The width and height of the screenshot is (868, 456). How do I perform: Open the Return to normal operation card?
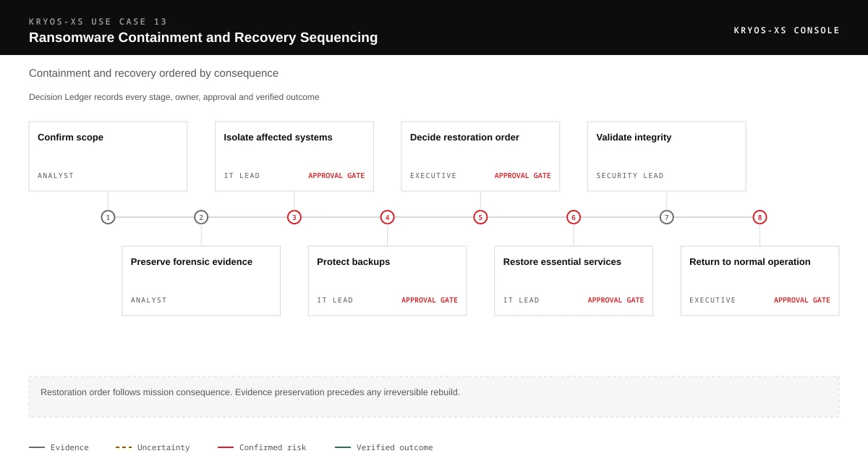tap(759, 281)
